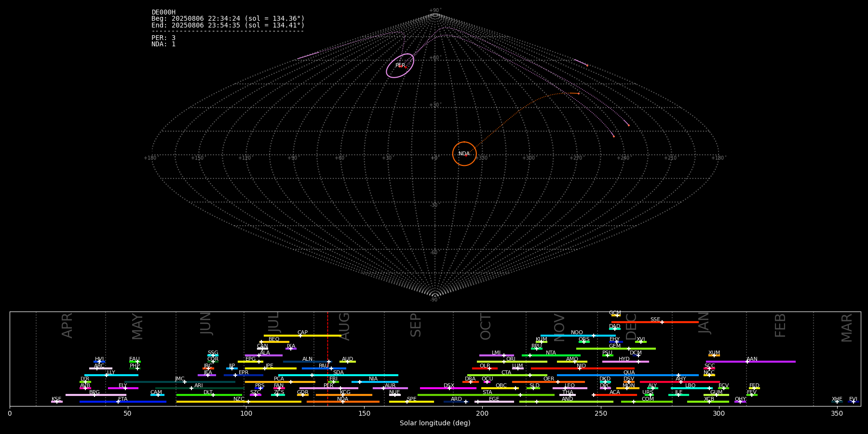
Task: Select the DE000H station label
Action: click(163, 13)
